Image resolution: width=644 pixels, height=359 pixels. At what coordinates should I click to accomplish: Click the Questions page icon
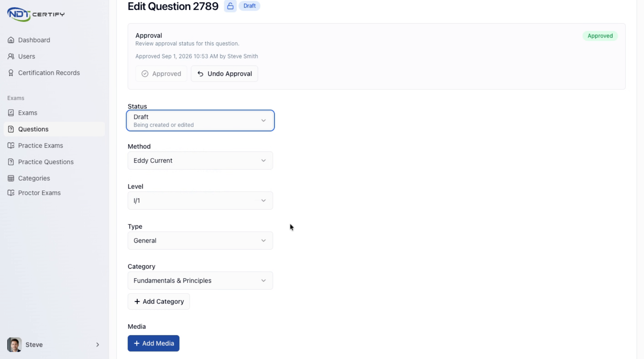point(11,129)
